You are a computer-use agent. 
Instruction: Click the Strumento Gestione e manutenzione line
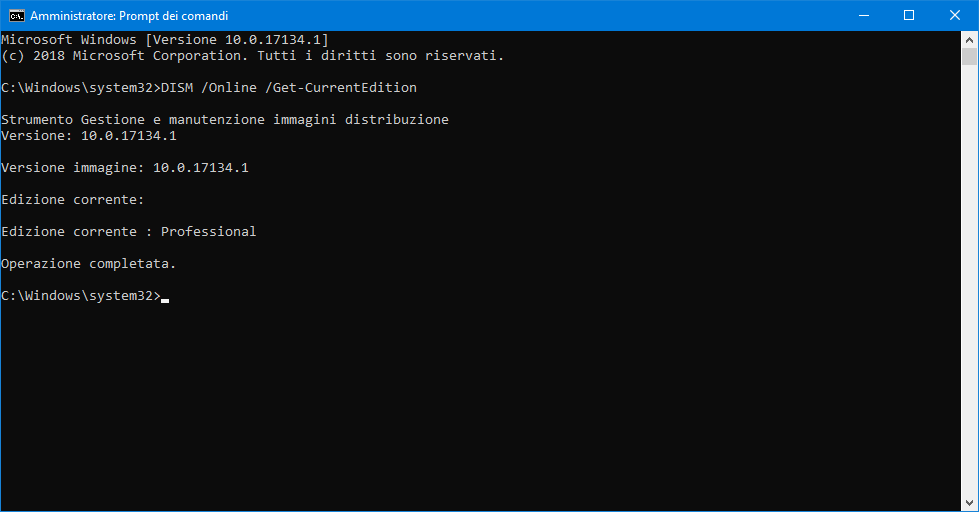(225, 120)
